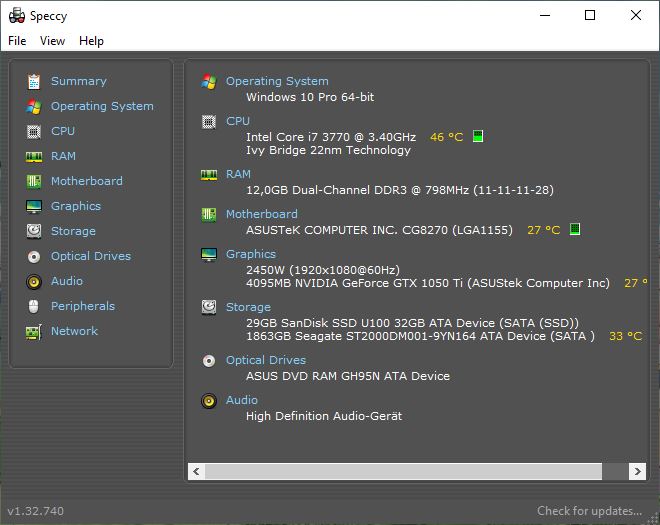Click the Optical Drives disc icon in sidebar
This screenshot has width=660, height=525.
[x=34, y=257]
